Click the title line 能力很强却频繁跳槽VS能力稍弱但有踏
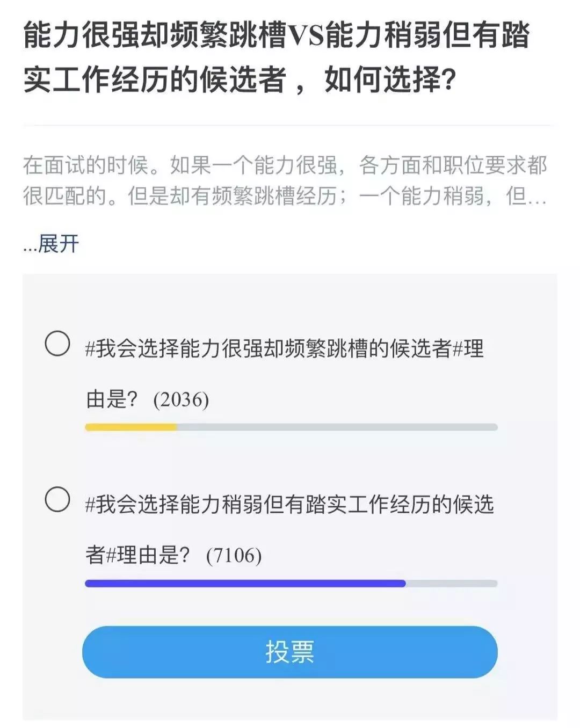Viewport: 580px width, 728px height. tap(277, 35)
